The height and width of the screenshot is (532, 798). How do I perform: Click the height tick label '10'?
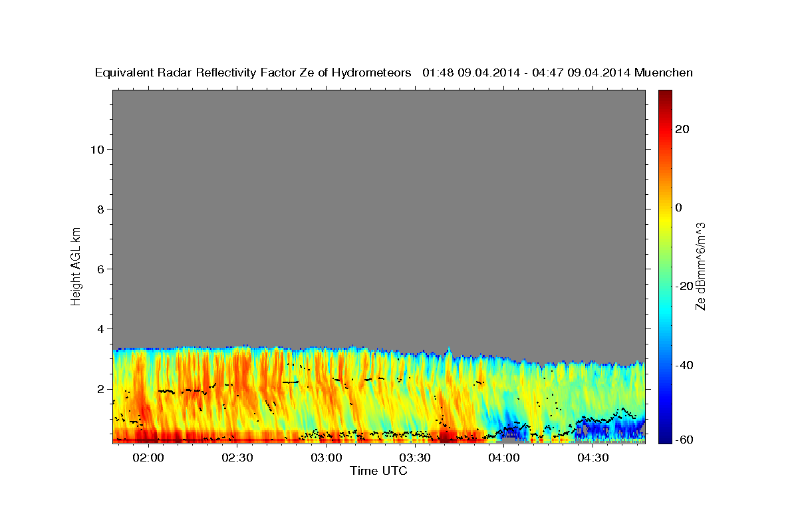click(x=97, y=149)
